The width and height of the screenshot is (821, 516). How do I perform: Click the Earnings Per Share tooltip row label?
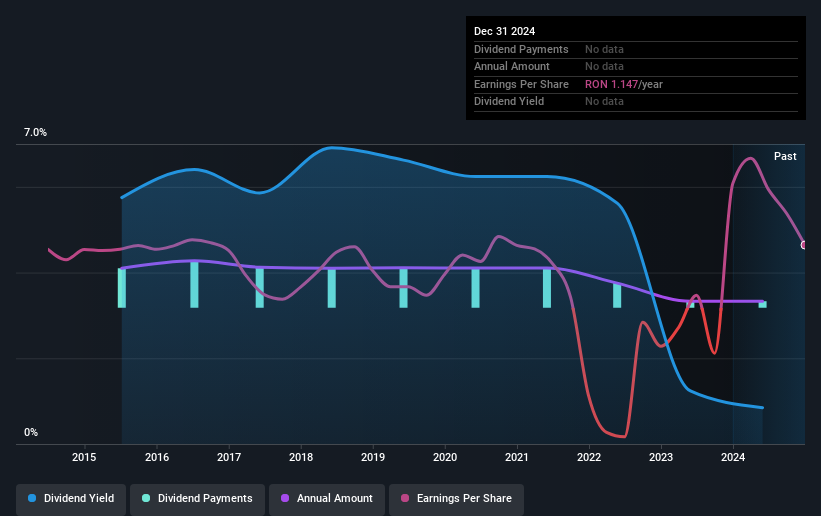point(521,84)
